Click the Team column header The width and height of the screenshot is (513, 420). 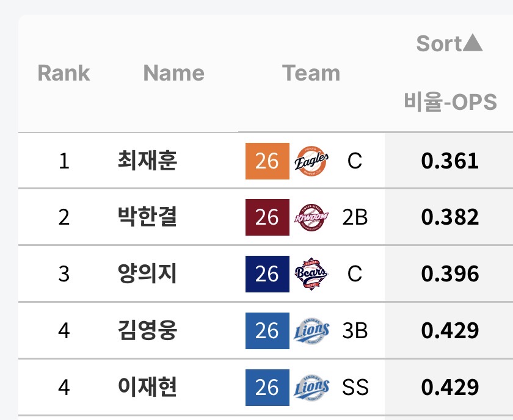(x=311, y=73)
